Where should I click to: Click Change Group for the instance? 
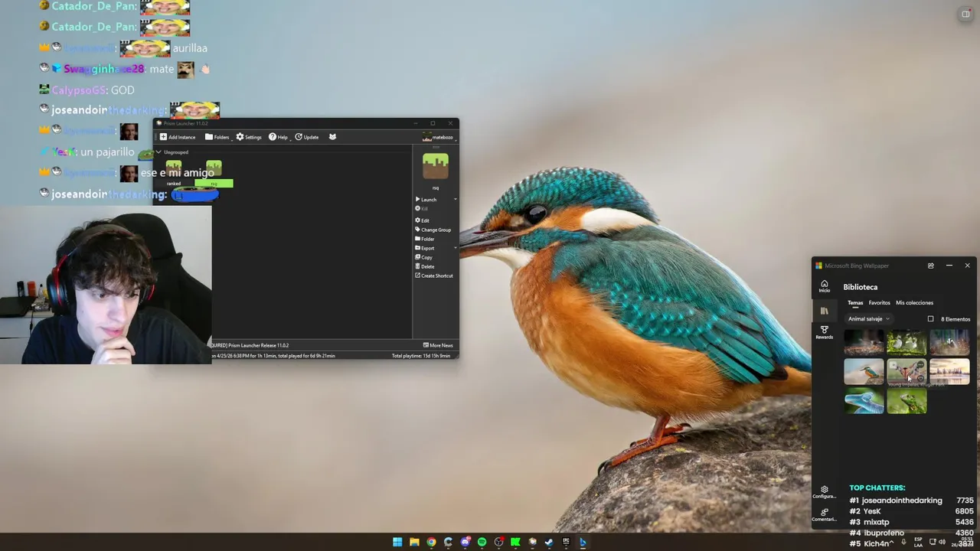point(433,230)
